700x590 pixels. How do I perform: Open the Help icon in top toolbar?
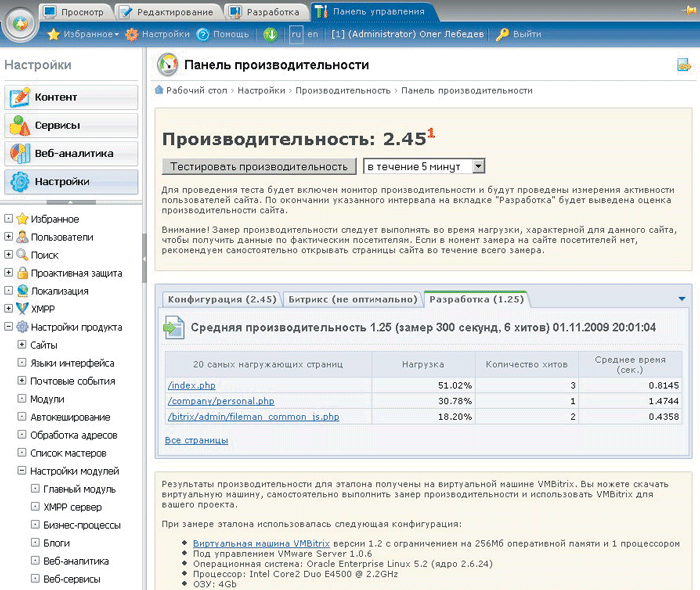(x=203, y=34)
